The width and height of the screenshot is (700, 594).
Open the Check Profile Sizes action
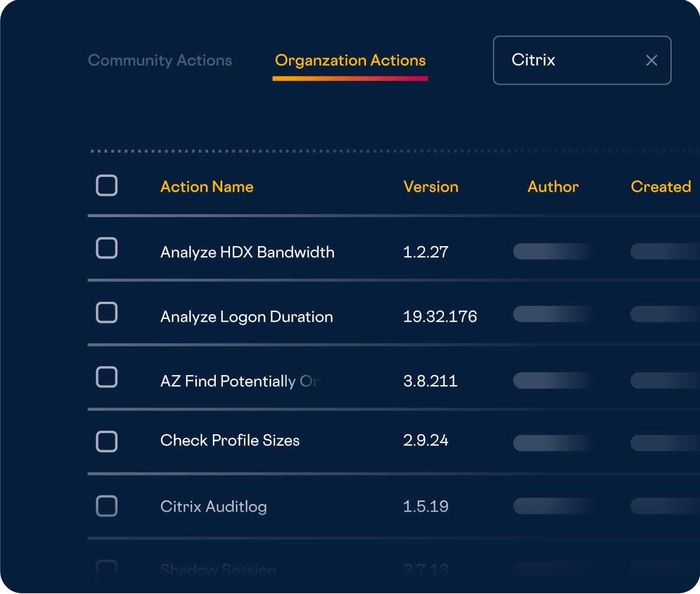[x=230, y=440]
